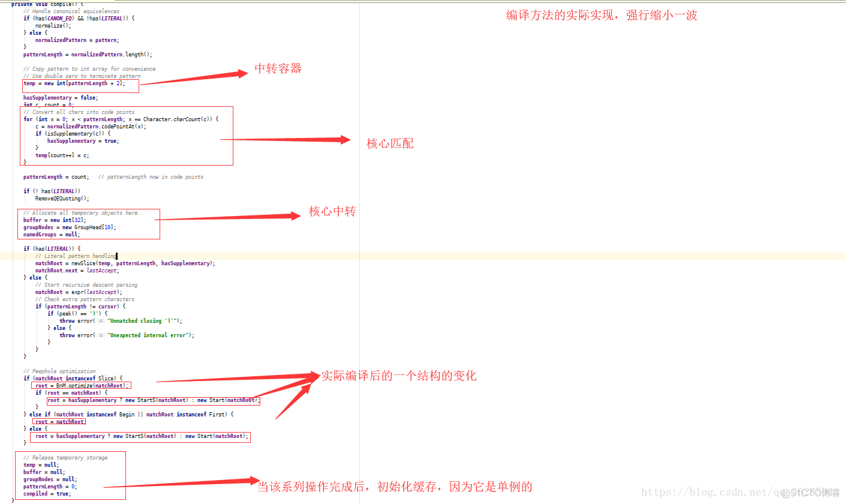Click the line "matchRoot = expr(lastAccept);"
This screenshot has height=504, width=846.
pyautogui.click(x=79, y=292)
